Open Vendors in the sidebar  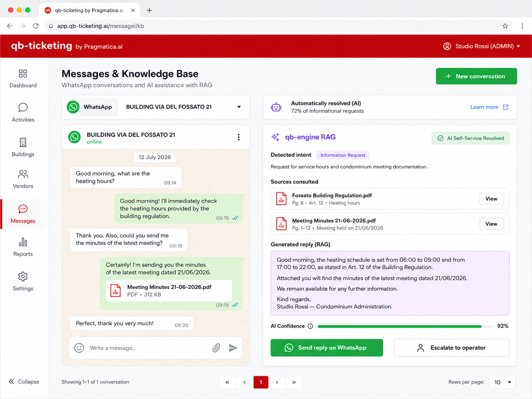pyautogui.click(x=23, y=179)
